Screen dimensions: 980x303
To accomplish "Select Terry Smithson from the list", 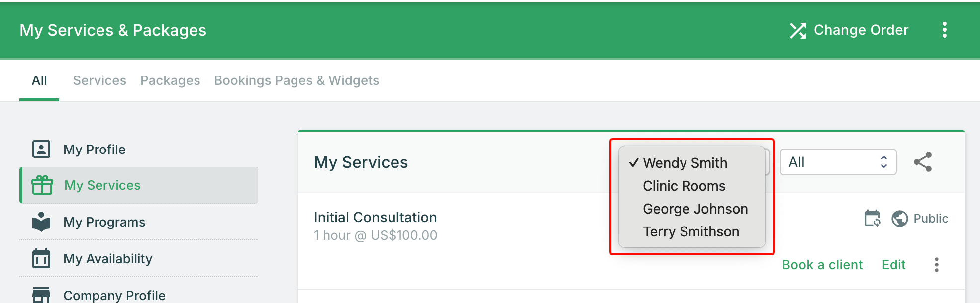I will pyautogui.click(x=691, y=231).
